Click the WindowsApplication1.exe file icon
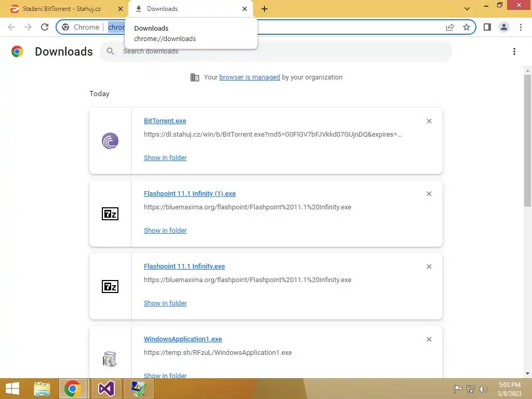The height and width of the screenshot is (399, 532). [x=110, y=359]
